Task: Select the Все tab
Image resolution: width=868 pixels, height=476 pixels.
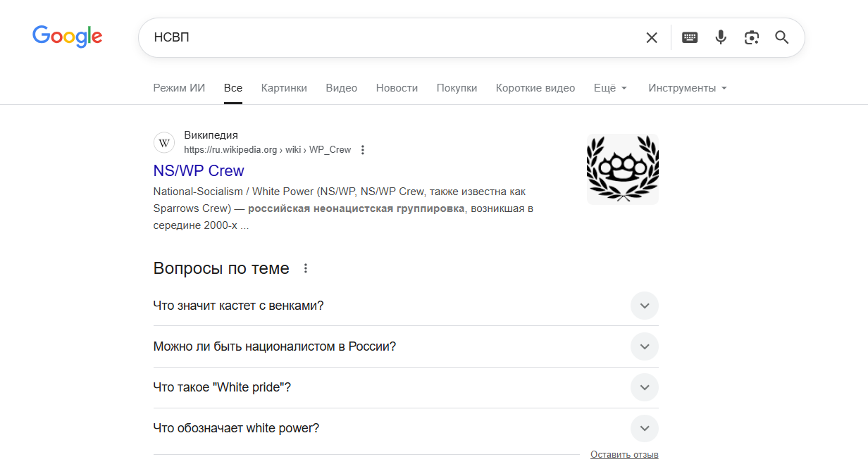Action: pyautogui.click(x=233, y=88)
